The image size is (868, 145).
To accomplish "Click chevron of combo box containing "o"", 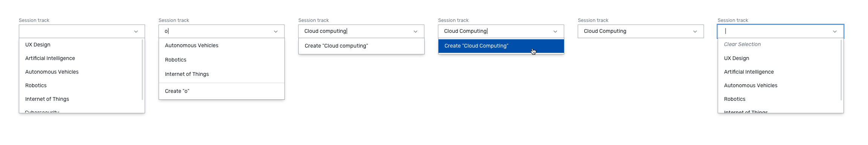I will (x=276, y=31).
